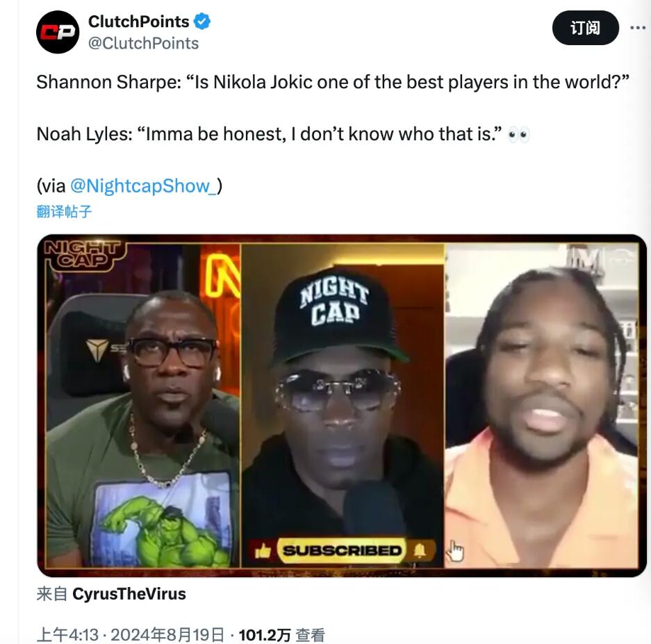The image size is (651, 644).
Task: Click the Night Cap logo in video corner
Action: point(83,254)
